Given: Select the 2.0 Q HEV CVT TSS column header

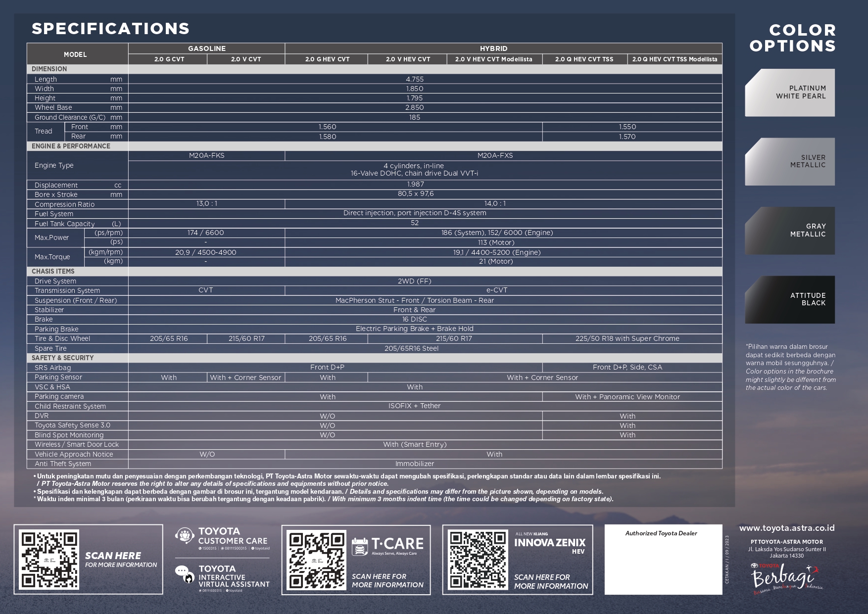Looking at the screenshot, I should (x=584, y=59).
